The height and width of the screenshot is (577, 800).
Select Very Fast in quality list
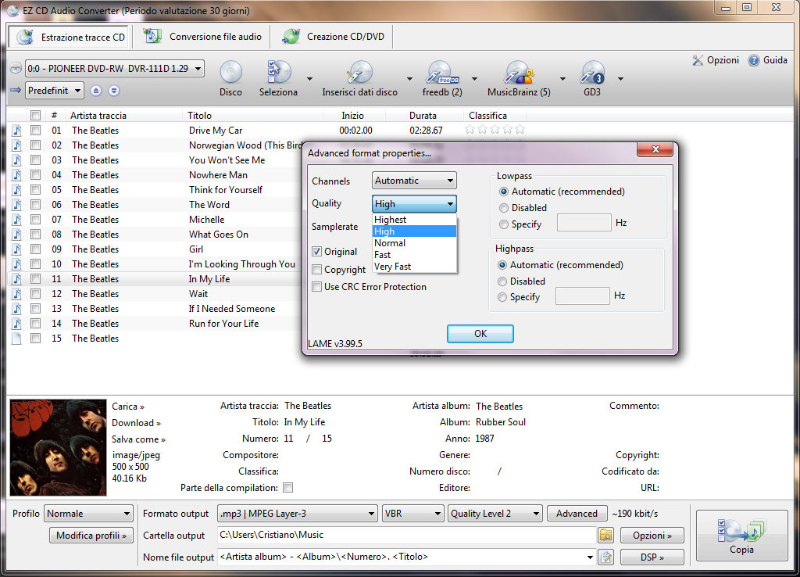click(x=393, y=267)
